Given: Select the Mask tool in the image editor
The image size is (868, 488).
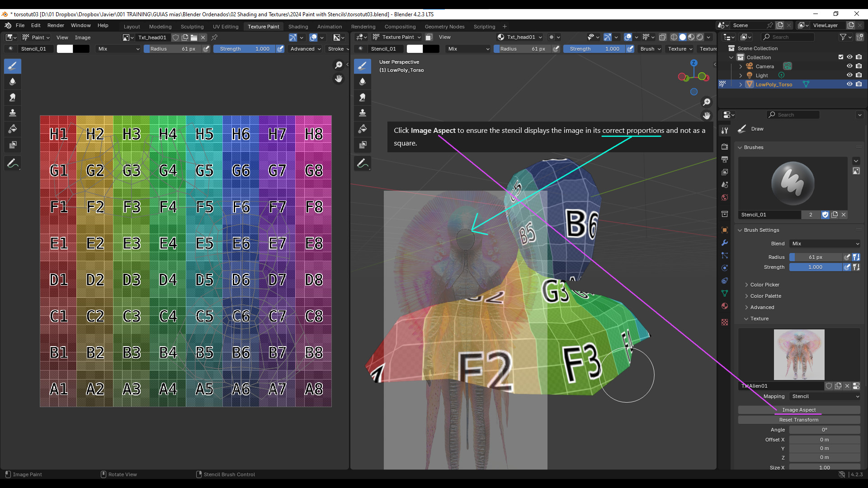Looking at the screenshot, I should [13, 145].
